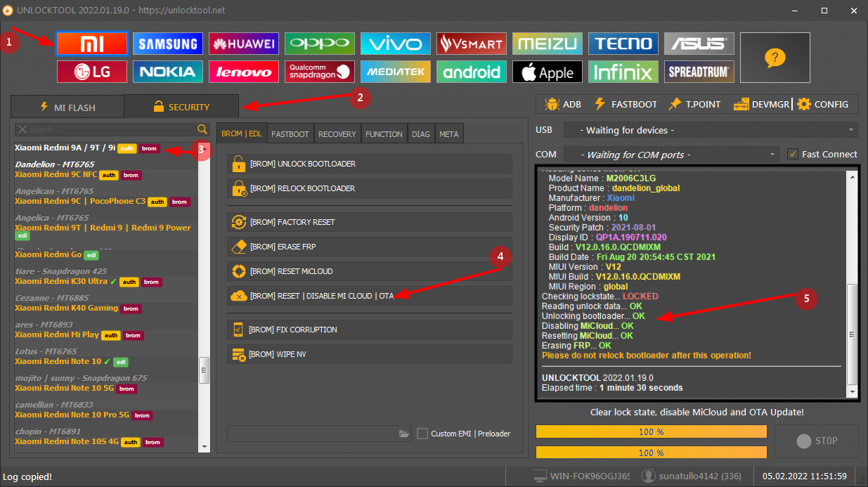This screenshot has height=487, width=868.
Task: Open the MI FLASH tab
Action: pos(67,108)
